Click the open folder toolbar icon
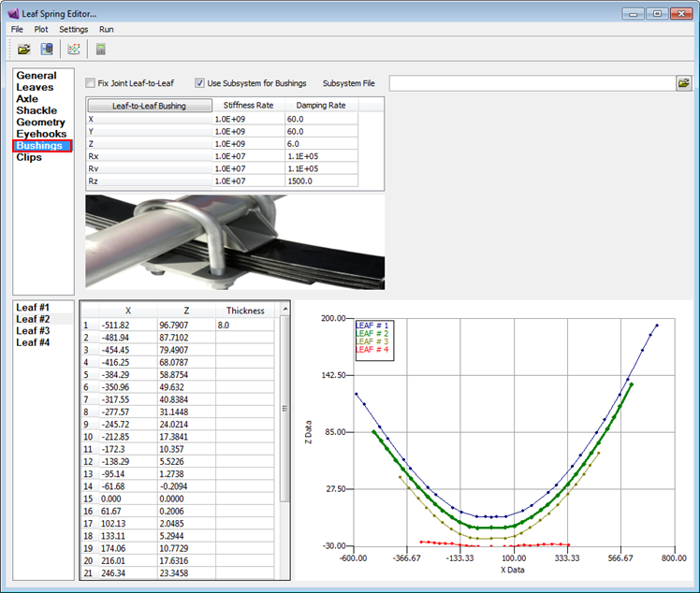This screenshot has height=593, width=700. click(24, 49)
